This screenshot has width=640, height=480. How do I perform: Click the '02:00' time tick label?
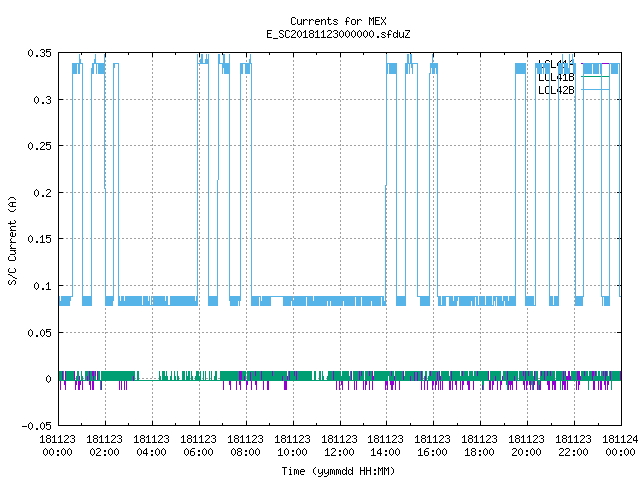pyautogui.click(x=104, y=452)
